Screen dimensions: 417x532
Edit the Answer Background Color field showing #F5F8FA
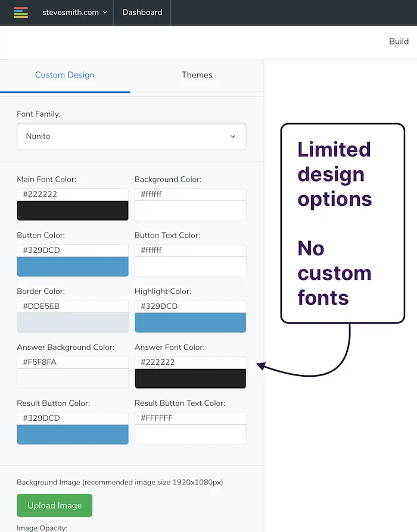pos(72,362)
